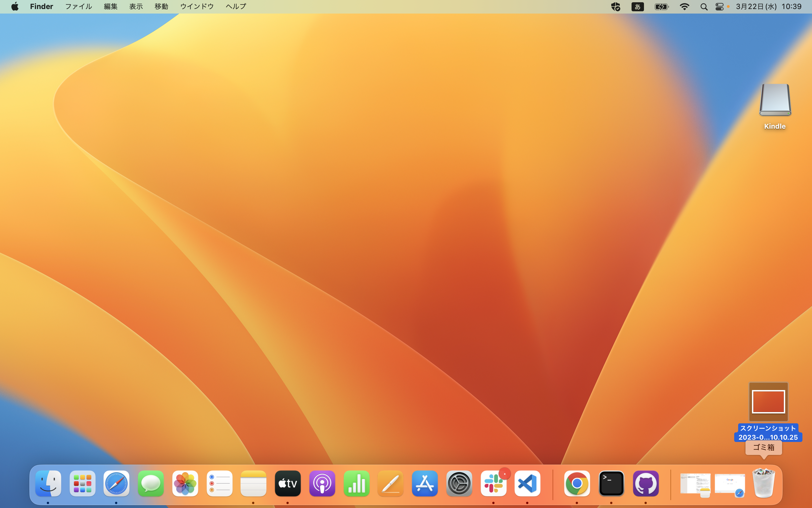Viewport: 812px width, 508px height.
Task: Open the Messages app
Action: coord(151,483)
